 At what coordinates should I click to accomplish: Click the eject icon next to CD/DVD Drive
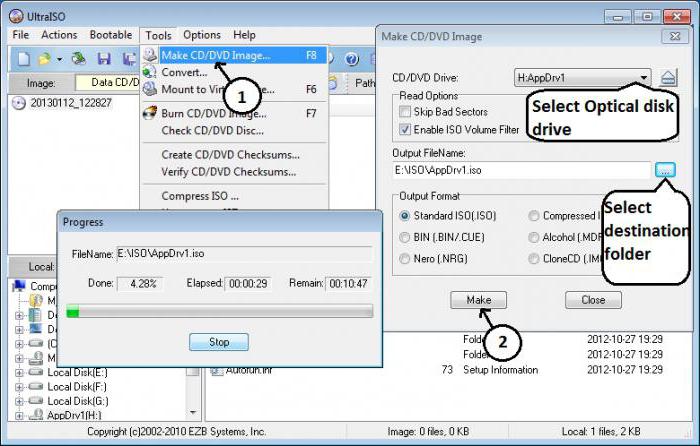[668, 78]
